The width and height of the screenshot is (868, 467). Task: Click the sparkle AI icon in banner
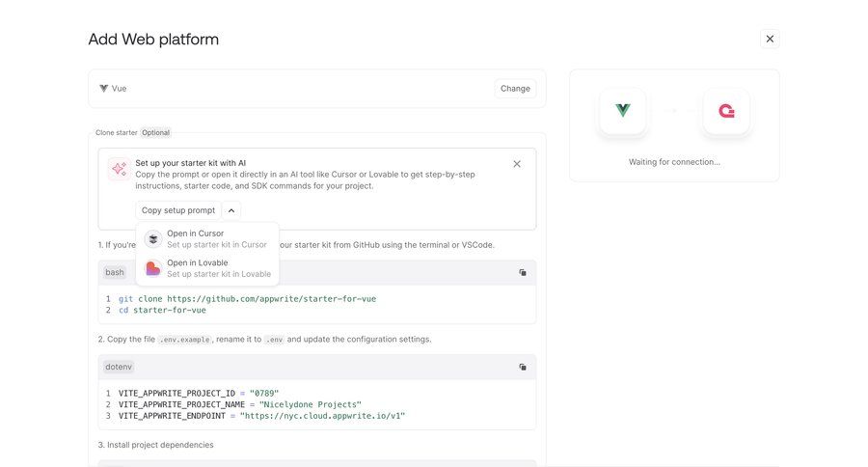(x=119, y=169)
